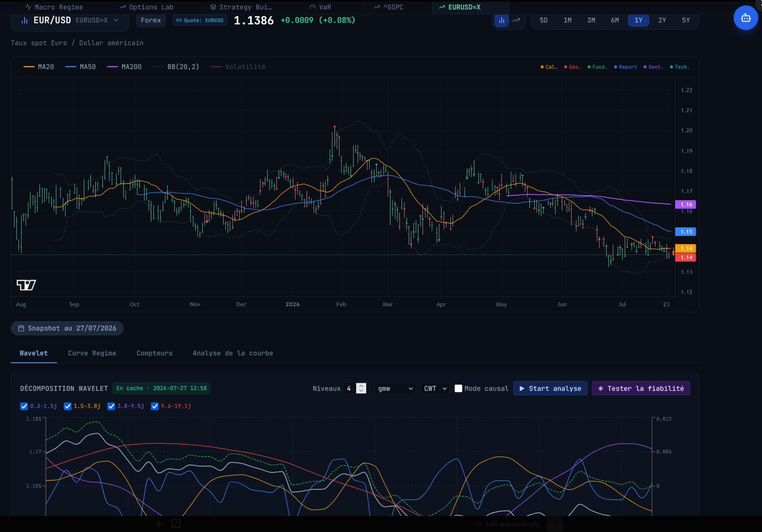Enable the Mode causal checkbox
The height and width of the screenshot is (532, 762).
coord(458,389)
